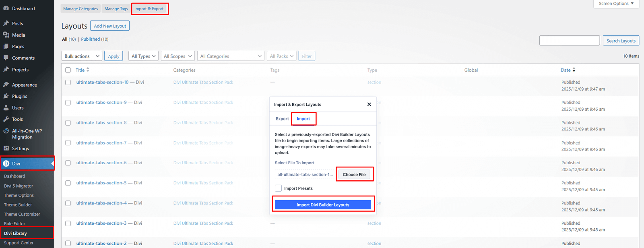This screenshot has width=644, height=248.
Task: Open the Manage Categories tab
Action: tap(80, 8)
